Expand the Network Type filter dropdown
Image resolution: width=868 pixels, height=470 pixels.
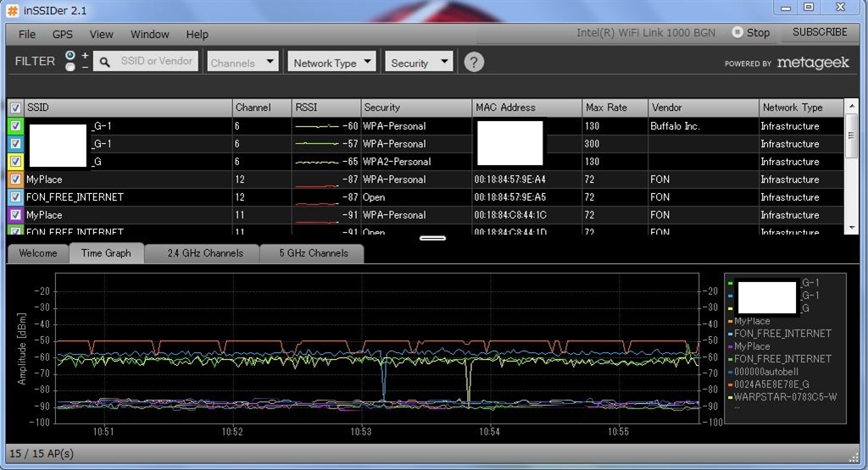point(332,62)
